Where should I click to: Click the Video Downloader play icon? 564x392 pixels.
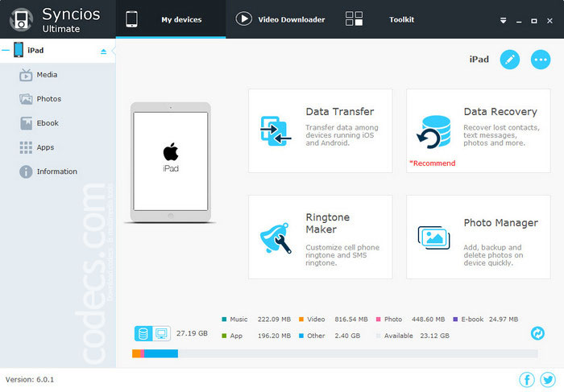click(x=243, y=19)
